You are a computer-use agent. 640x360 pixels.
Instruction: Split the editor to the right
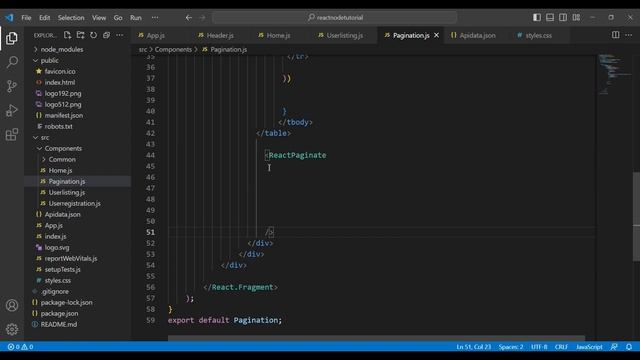pyautogui.click(x=616, y=35)
